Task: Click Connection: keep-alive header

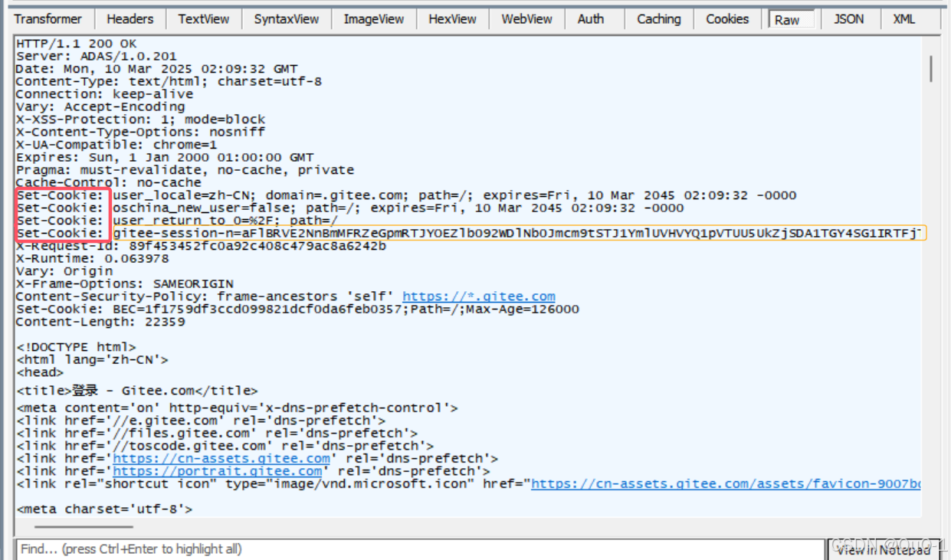Action: (x=104, y=94)
